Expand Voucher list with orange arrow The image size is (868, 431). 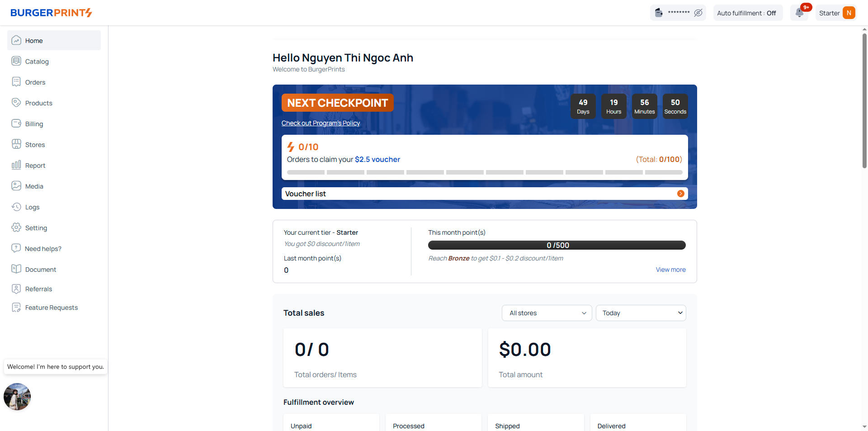click(680, 194)
